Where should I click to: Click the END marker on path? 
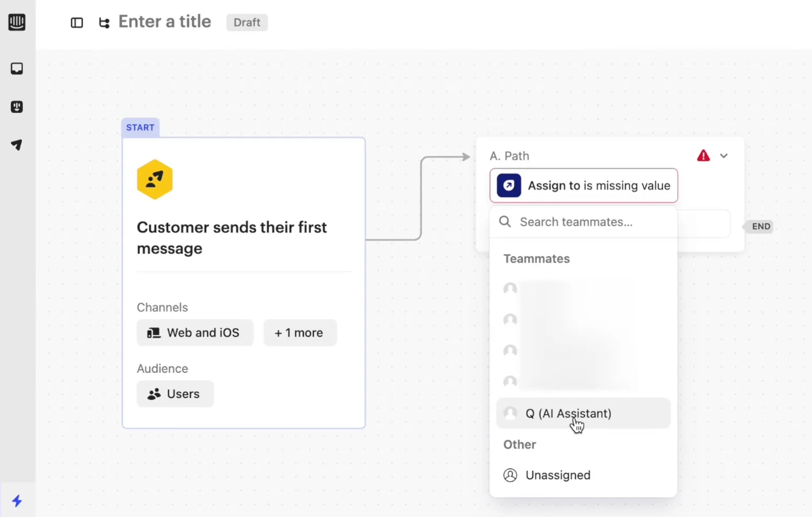click(x=760, y=227)
